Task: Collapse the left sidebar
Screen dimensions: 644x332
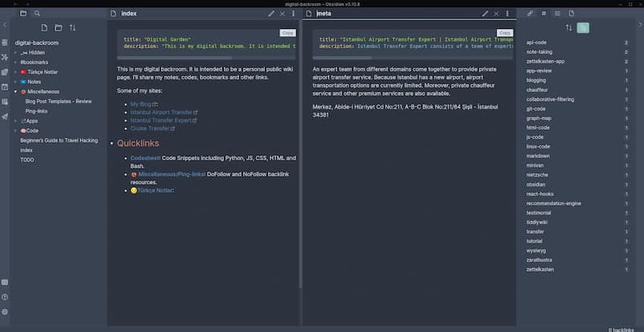Action: click(x=5, y=27)
